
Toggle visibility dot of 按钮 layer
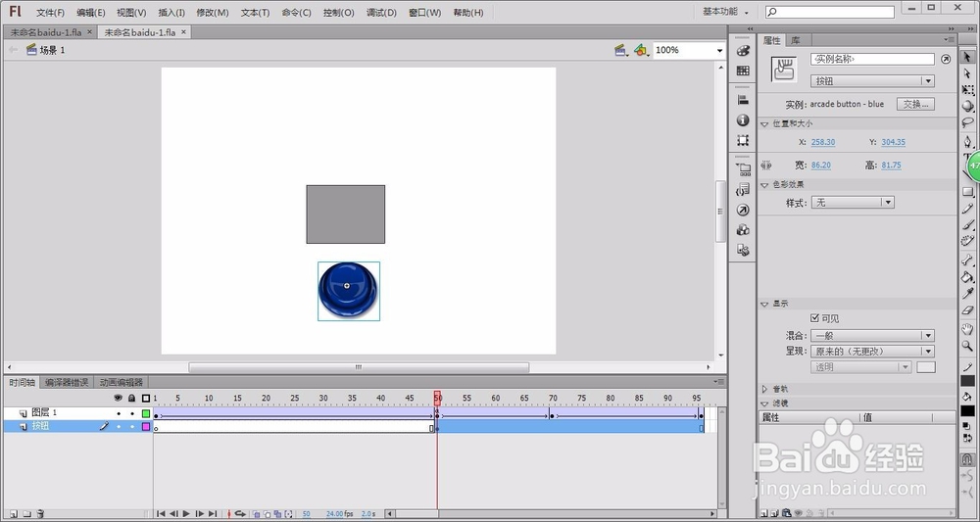click(x=119, y=426)
